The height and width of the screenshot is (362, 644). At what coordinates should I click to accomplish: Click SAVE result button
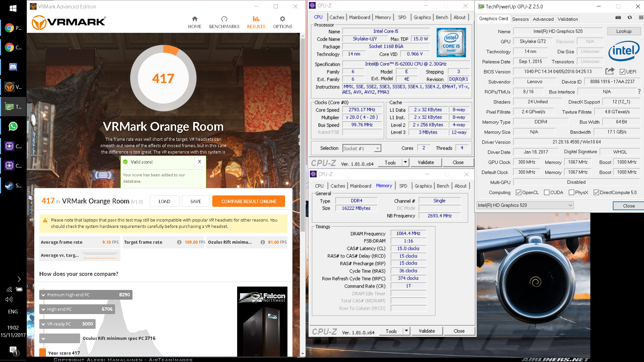coord(196,201)
